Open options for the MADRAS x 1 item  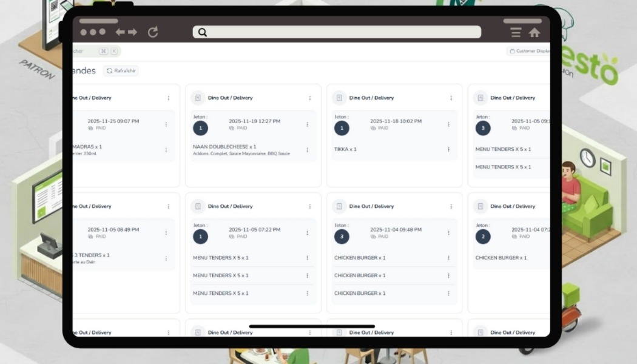click(x=166, y=150)
